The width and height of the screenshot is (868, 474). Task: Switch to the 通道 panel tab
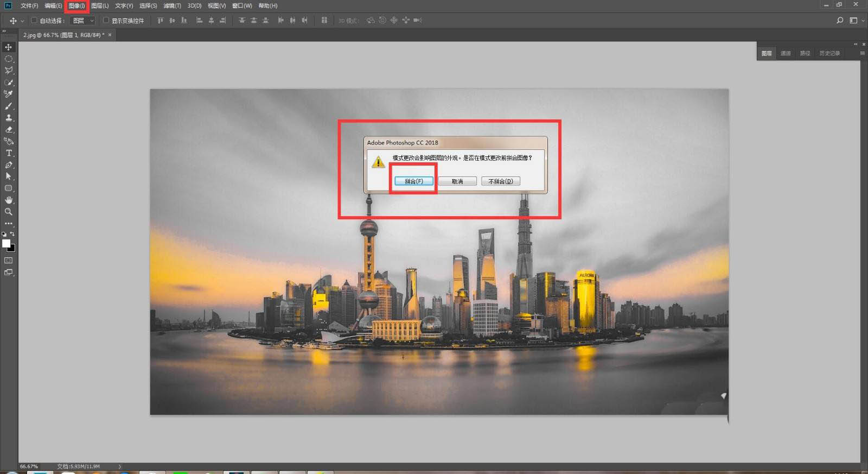tap(786, 53)
